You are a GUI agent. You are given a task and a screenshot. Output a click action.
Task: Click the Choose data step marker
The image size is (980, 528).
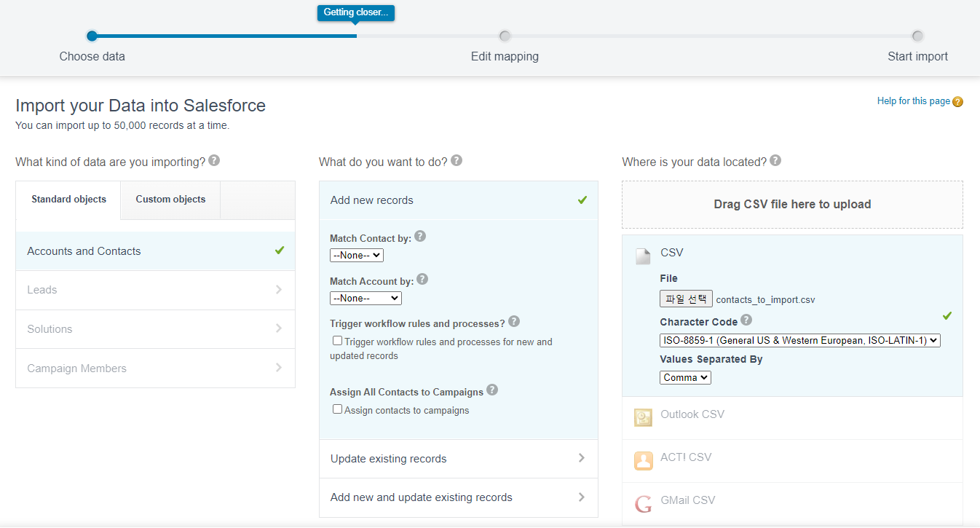coord(92,36)
